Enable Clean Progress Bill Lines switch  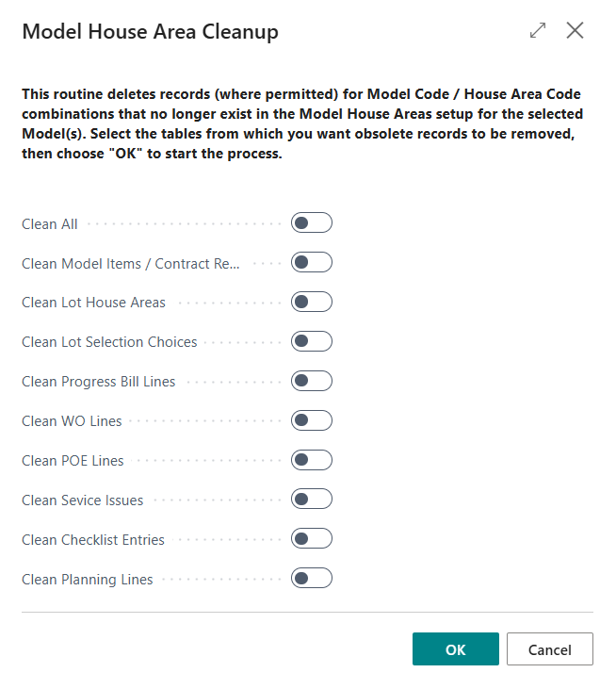click(x=311, y=381)
